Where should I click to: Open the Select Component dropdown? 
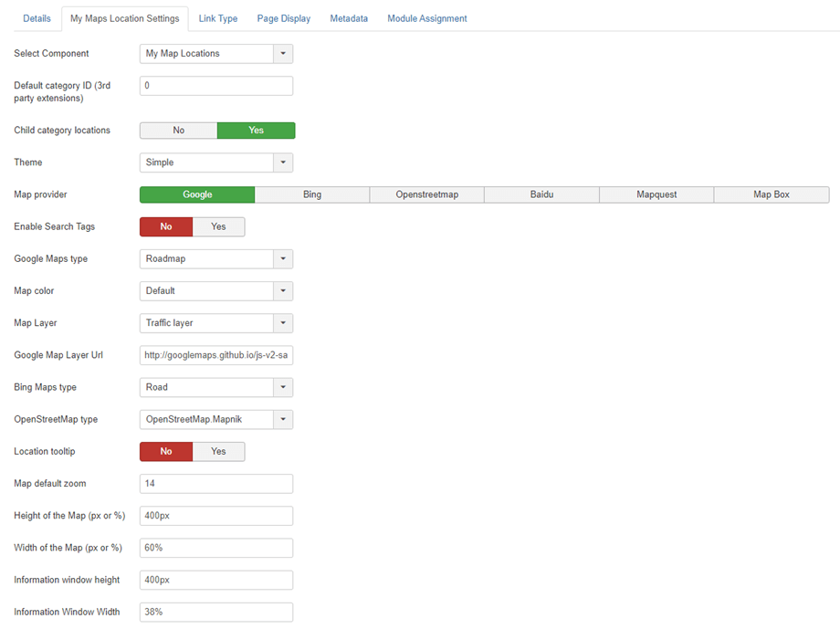[216, 54]
